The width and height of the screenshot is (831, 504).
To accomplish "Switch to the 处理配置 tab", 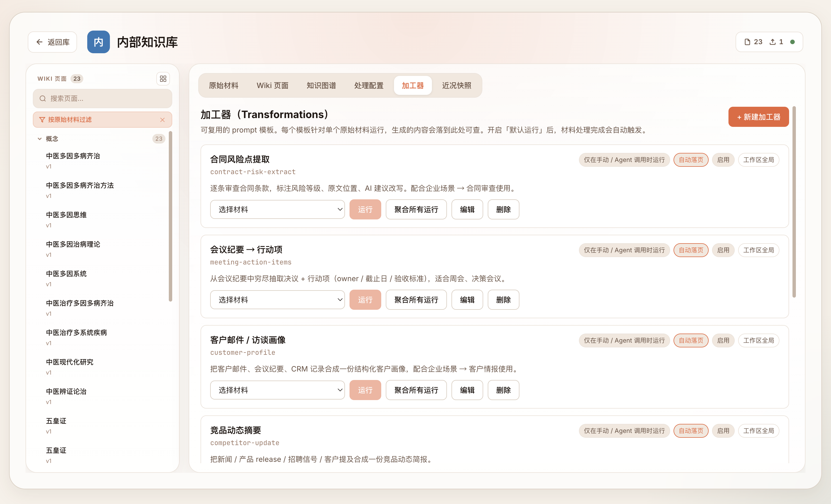I will pos(368,85).
